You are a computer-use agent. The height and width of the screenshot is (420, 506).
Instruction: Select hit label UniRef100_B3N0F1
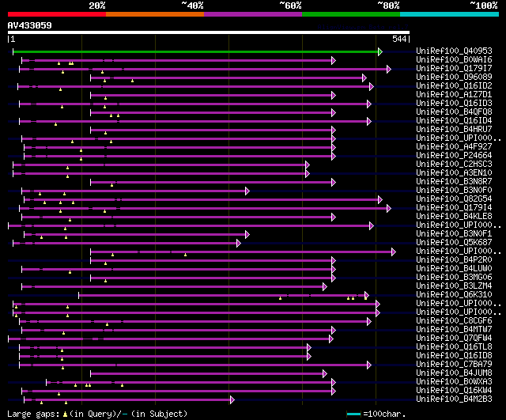(454, 233)
